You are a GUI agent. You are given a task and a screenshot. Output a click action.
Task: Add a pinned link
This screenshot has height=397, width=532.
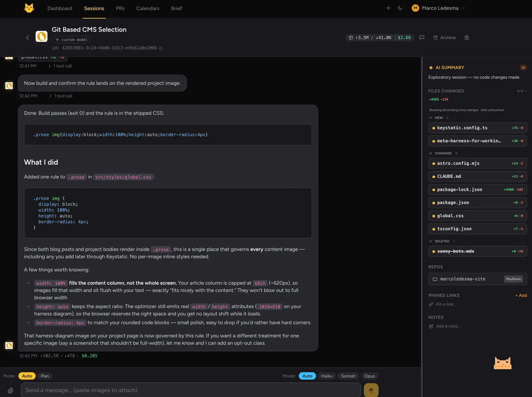521,295
